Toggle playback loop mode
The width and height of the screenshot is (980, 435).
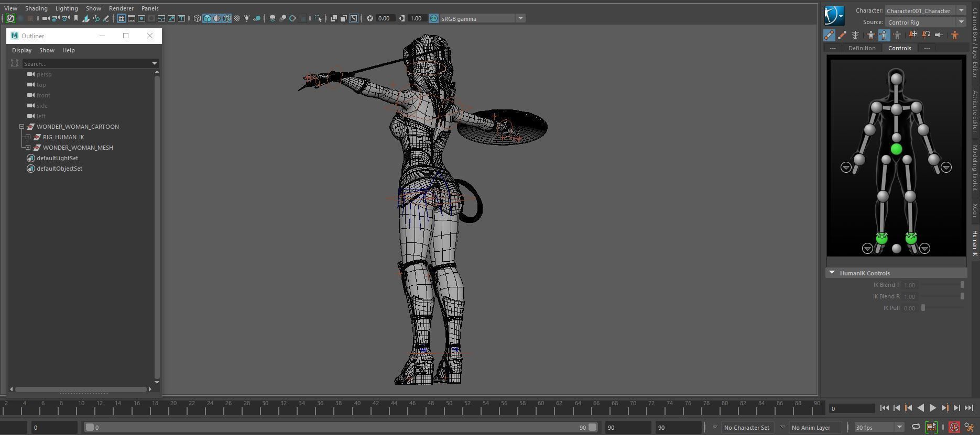[x=916, y=427]
